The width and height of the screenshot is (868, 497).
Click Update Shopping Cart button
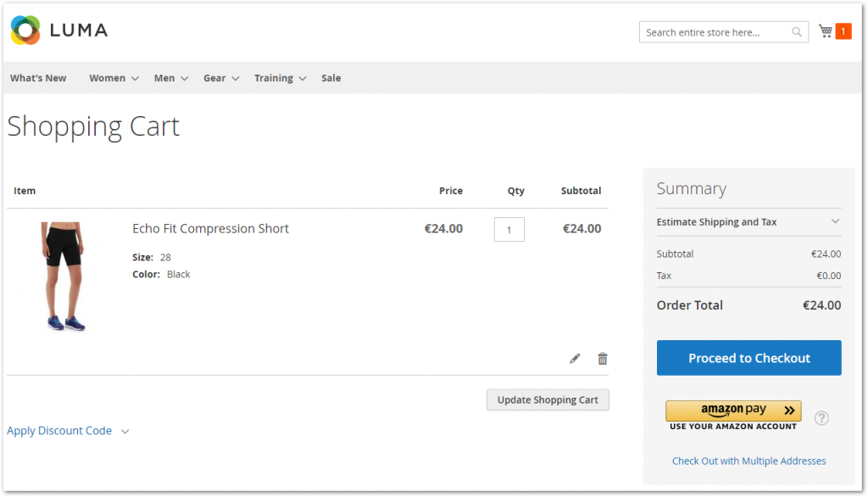click(548, 399)
